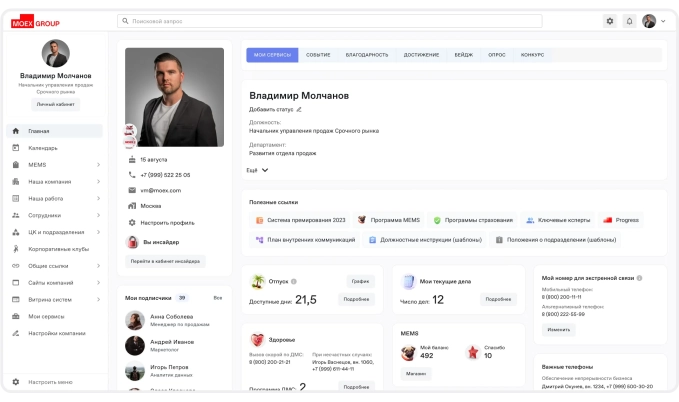Expand ЦК и подразделения chevron
Viewport: 679px width, 402px height.
click(x=98, y=232)
